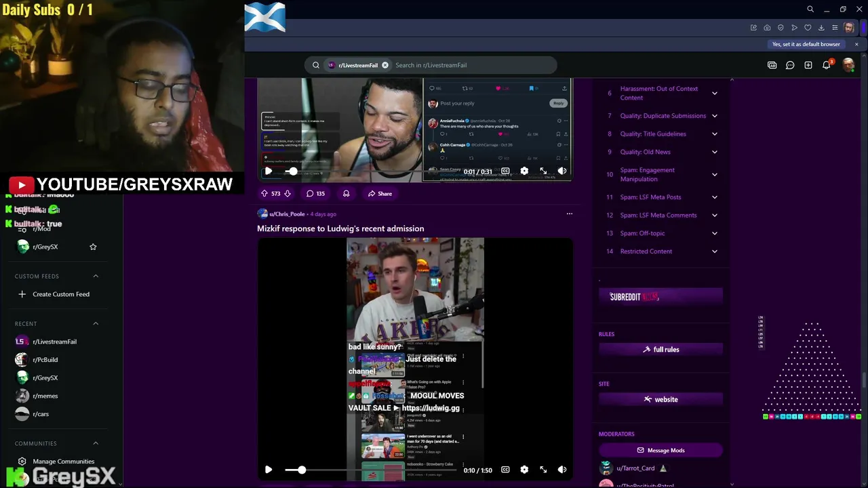Open settings gear on the 0:31 video

click(x=524, y=171)
